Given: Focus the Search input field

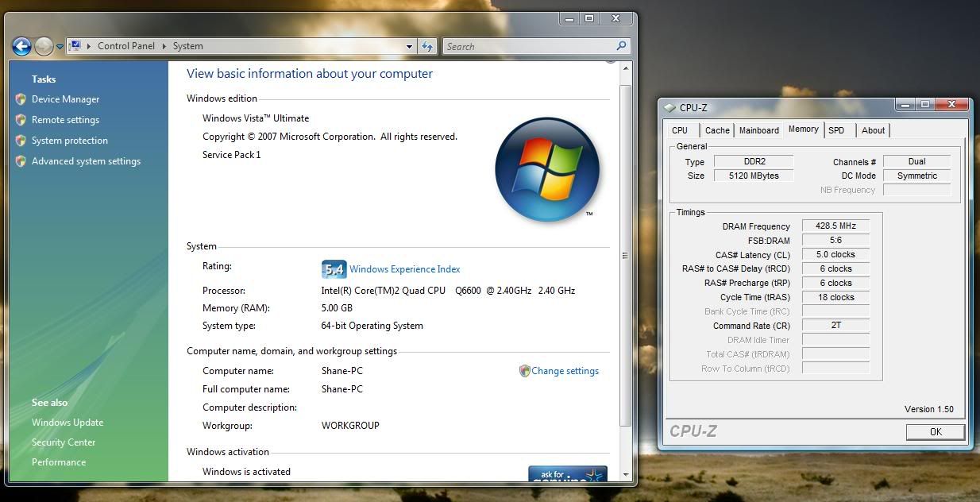Looking at the screenshot, I should 528,47.
